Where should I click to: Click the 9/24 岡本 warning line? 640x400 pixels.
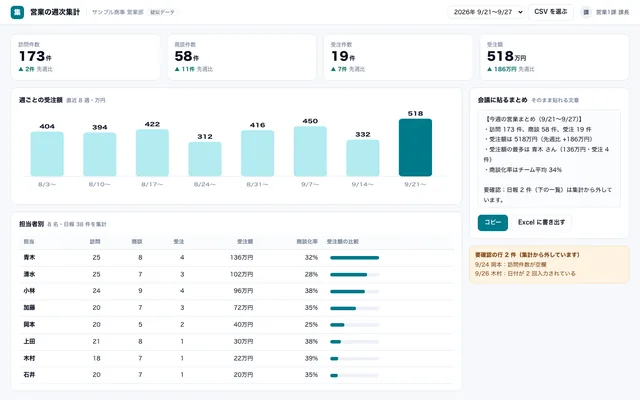(511, 264)
